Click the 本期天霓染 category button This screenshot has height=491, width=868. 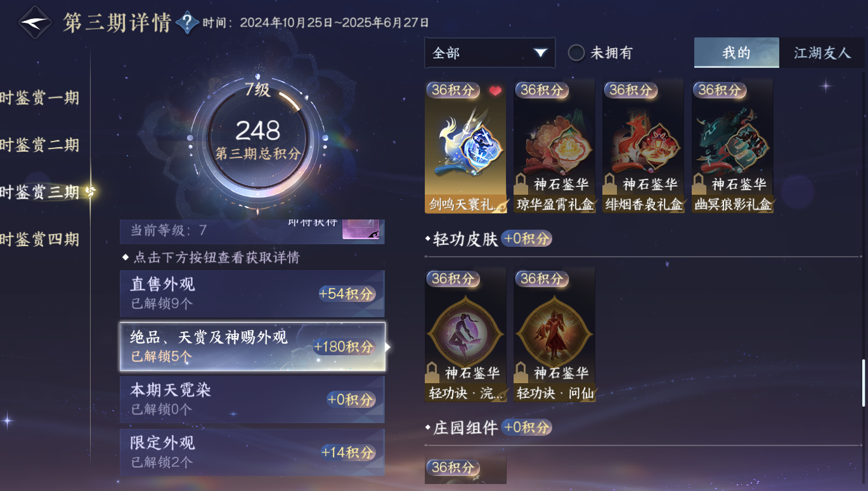[x=252, y=399]
